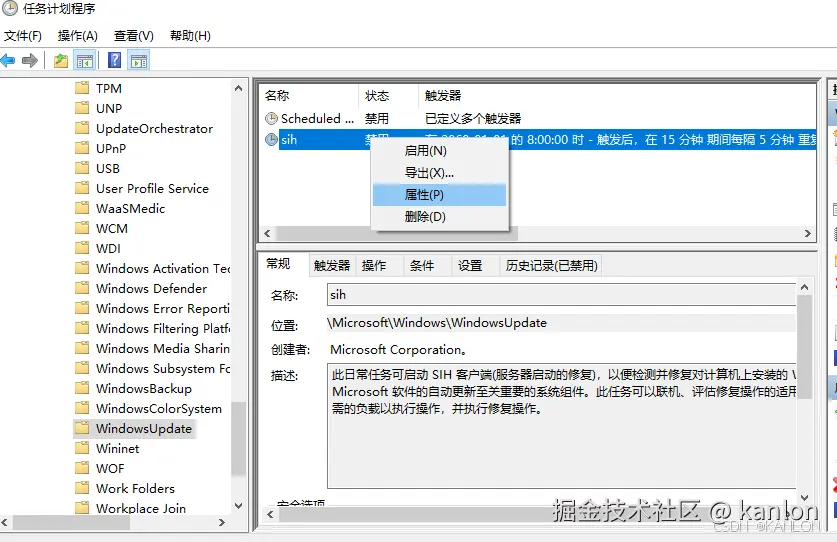
Task: Open the Windows Media Sharing folder
Action: pyautogui.click(x=163, y=349)
